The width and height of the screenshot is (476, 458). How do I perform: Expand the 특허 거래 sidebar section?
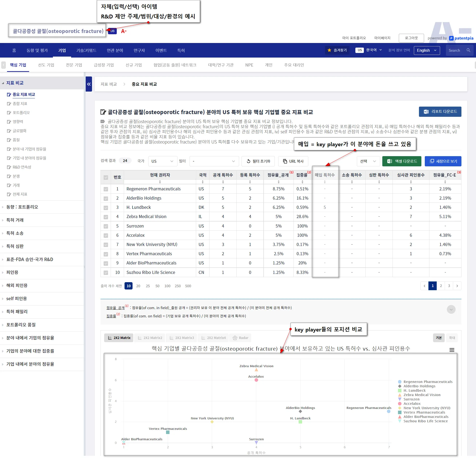[x=15, y=220]
